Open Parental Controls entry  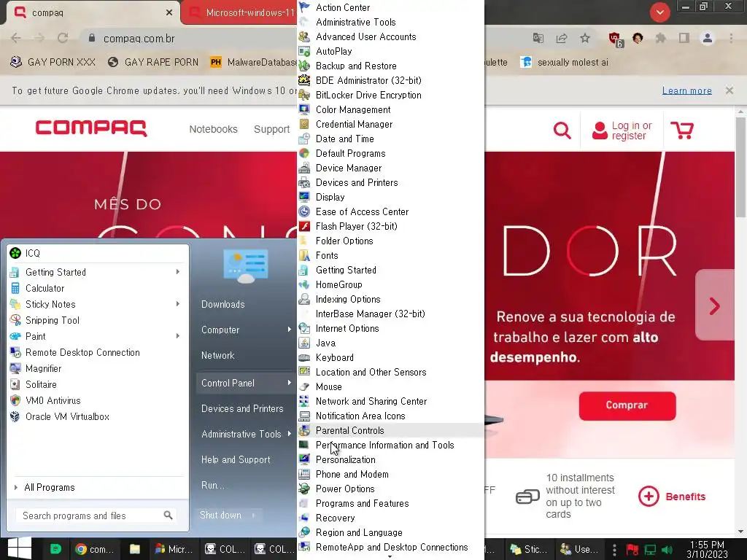[x=390, y=430]
